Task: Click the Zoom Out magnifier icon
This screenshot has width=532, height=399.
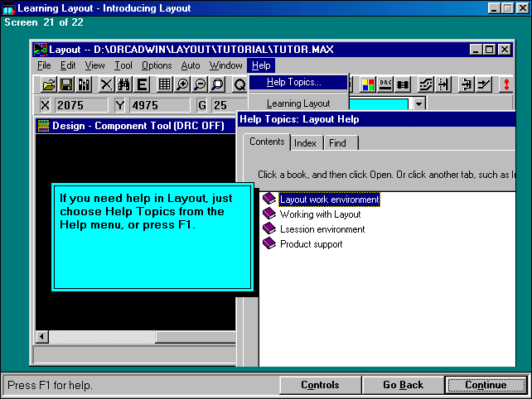Action: [200, 84]
